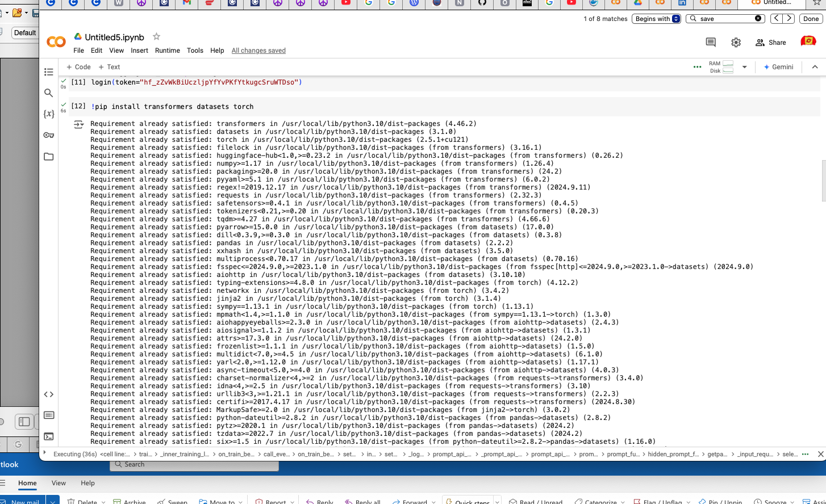The width and height of the screenshot is (826, 504).
Task: Open the Gemini assistant
Action: point(778,67)
